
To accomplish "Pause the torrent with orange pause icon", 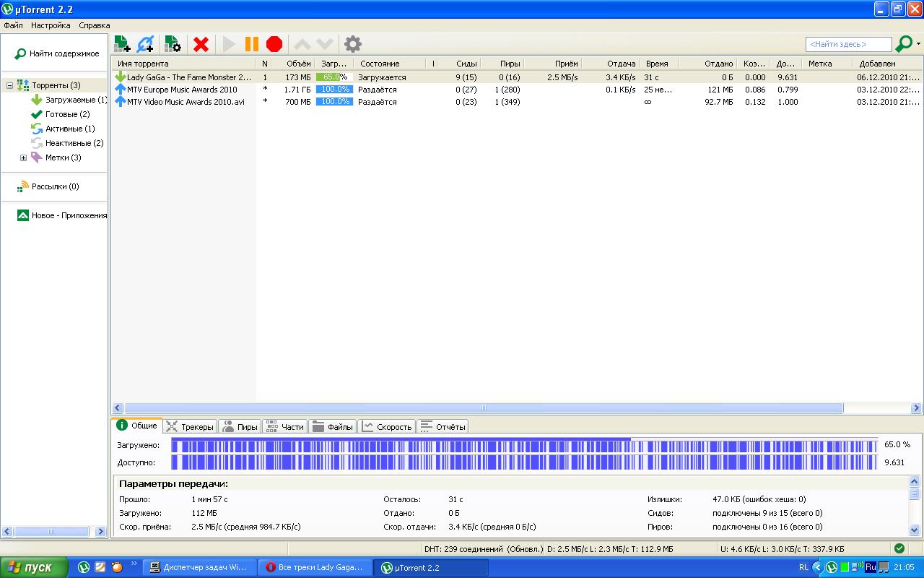I will pos(251,44).
